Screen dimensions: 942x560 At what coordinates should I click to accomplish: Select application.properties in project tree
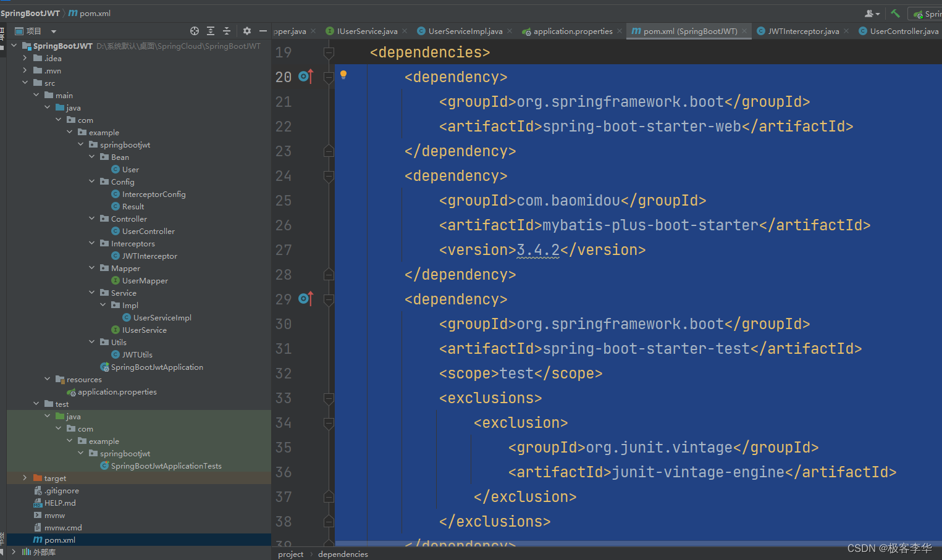click(117, 391)
